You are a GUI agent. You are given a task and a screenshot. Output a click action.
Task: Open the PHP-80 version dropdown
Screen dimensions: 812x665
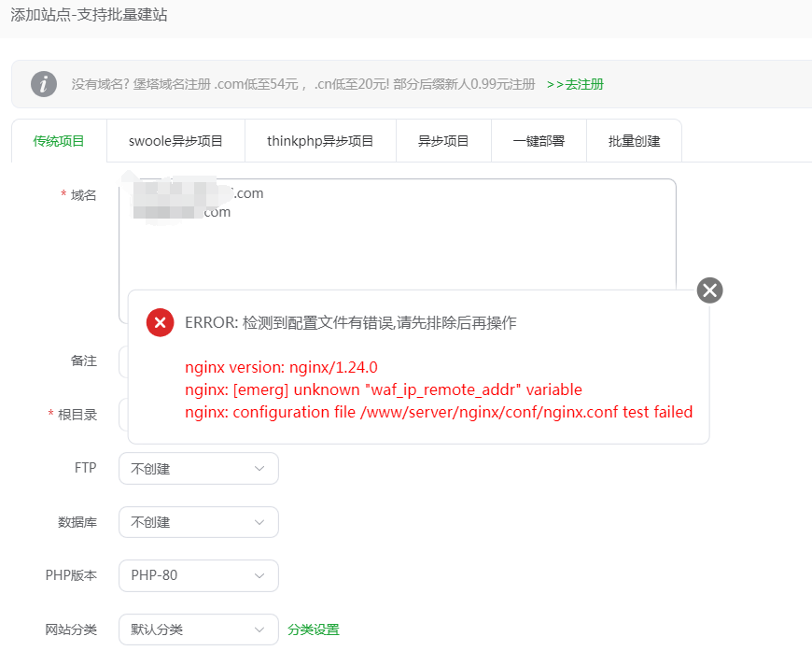tap(198, 575)
